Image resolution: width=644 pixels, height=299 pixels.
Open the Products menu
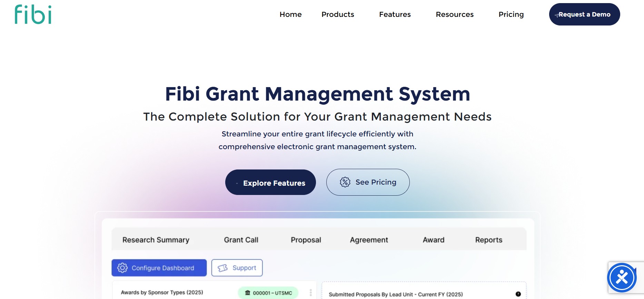[338, 14]
